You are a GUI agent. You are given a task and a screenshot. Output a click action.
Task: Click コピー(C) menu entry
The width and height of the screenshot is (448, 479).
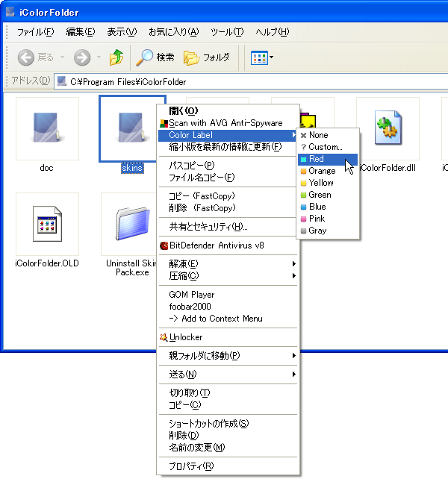[228, 405]
